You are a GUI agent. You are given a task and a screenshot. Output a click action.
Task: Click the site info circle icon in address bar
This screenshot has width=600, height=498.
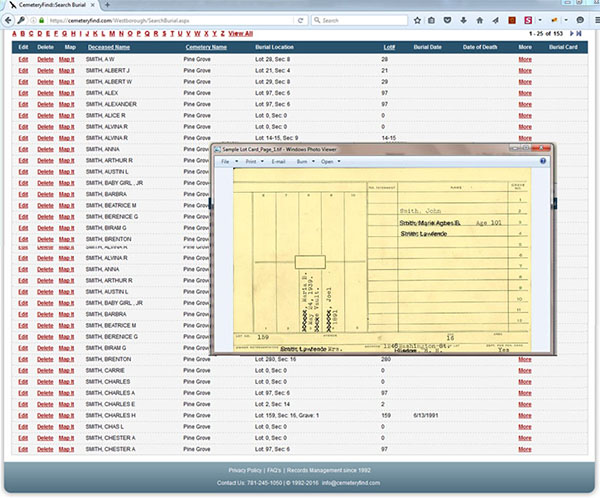pos(33,20)
